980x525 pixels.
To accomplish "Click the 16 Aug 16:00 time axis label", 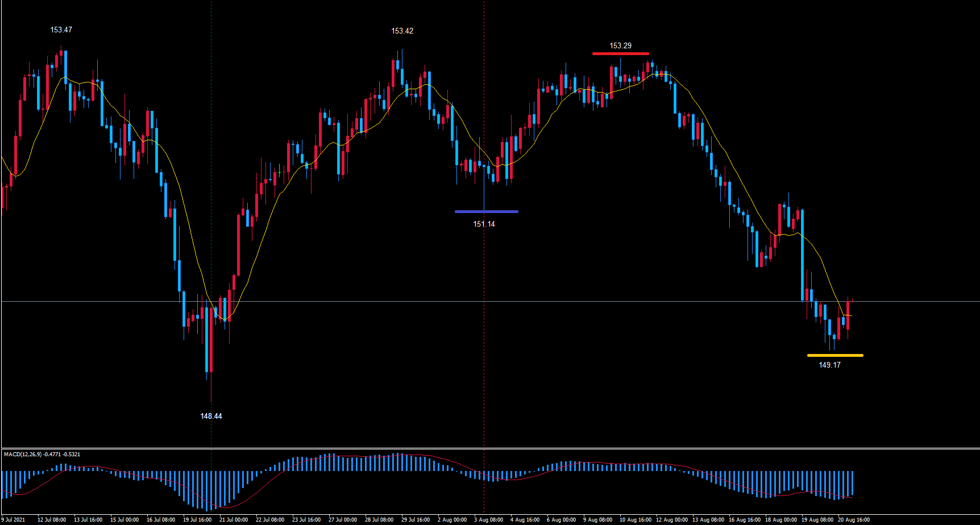I will point(744,519).
